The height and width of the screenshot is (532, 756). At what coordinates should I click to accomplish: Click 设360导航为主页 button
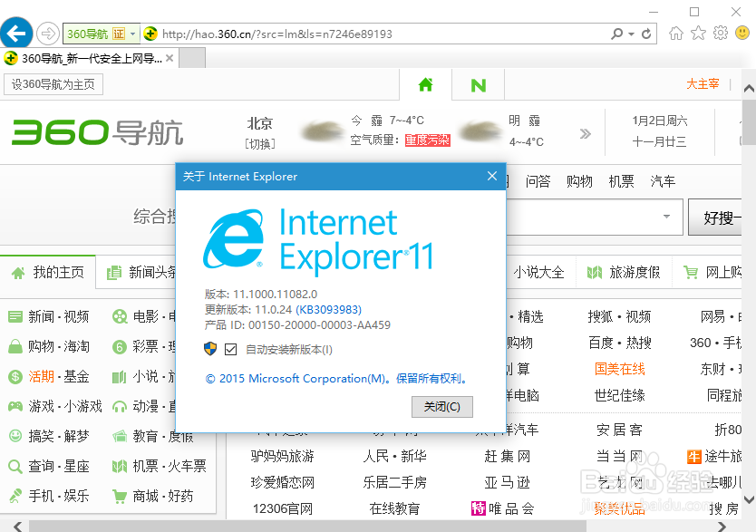tap(53, 84)
